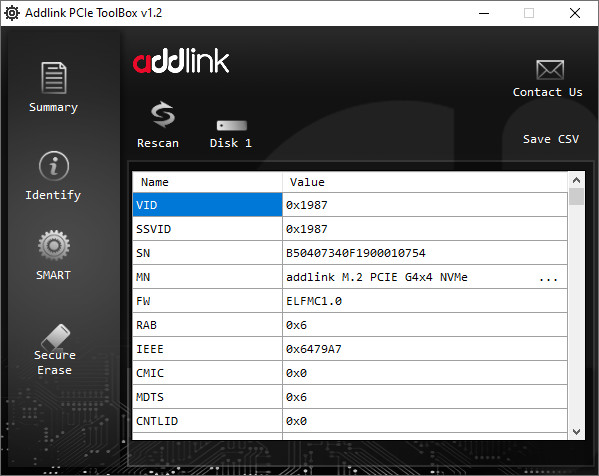The image size is (599, 476).
Task: Select the FW row name cell
Action: (x=207, y=301)
